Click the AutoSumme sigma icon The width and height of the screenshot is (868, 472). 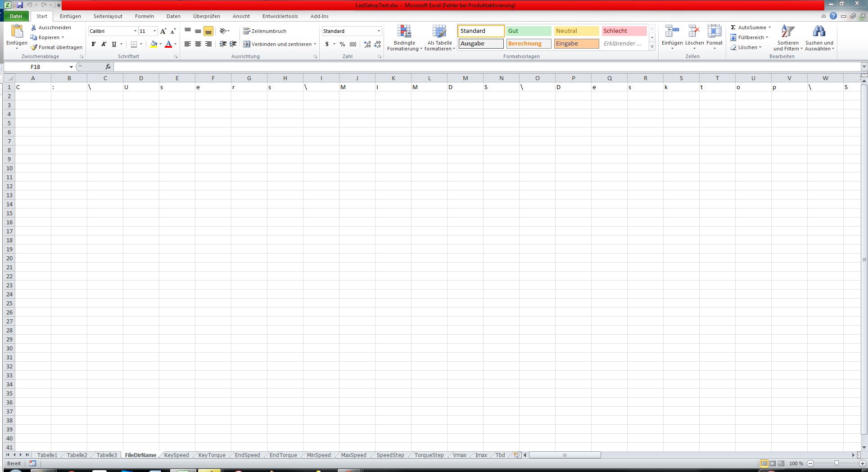click(733, 27)
